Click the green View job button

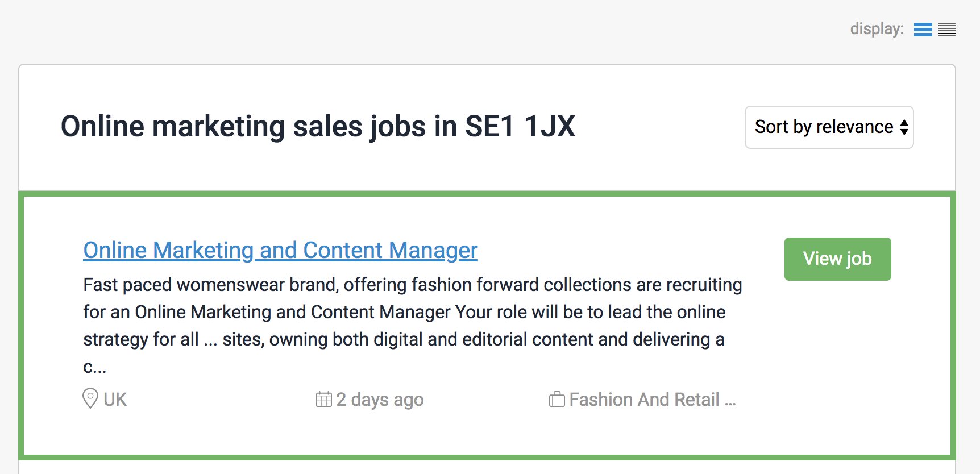837,259
